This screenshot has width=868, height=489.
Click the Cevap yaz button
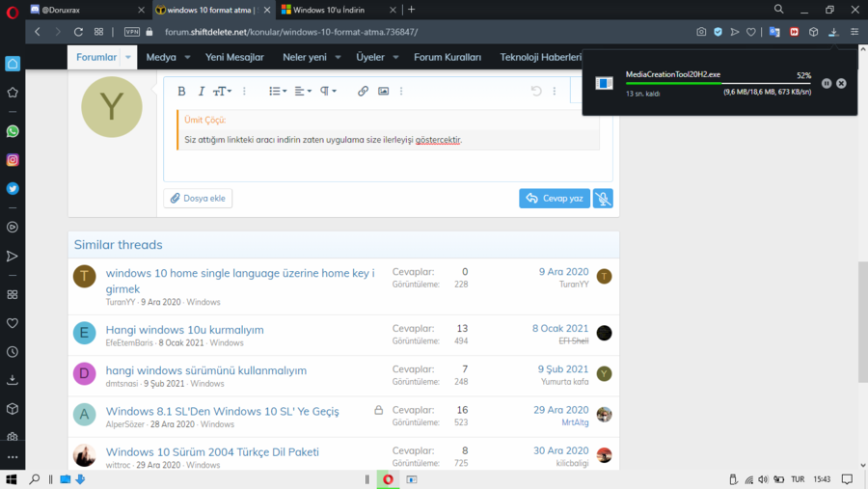coord(555,198)
